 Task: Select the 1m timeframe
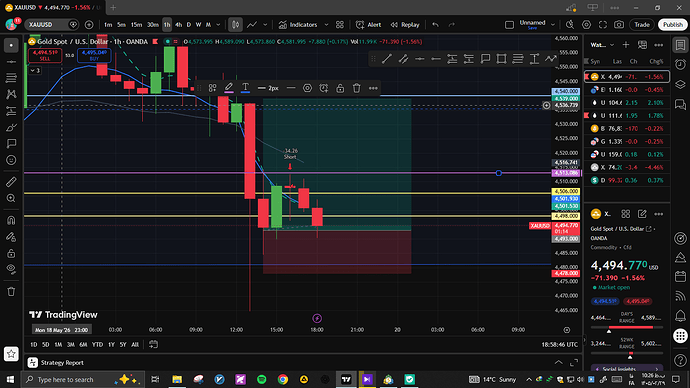coord(108,25)
